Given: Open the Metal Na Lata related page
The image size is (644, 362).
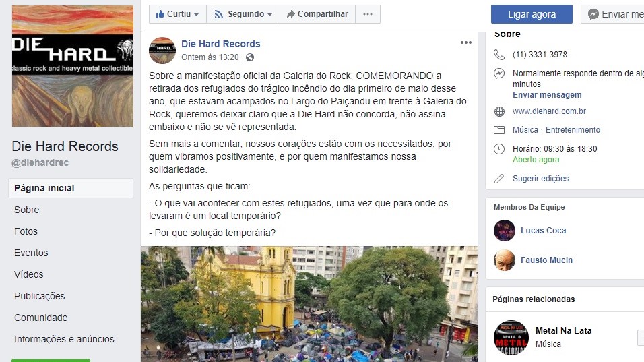Looking at the screenshot, I should coord(563,331).
